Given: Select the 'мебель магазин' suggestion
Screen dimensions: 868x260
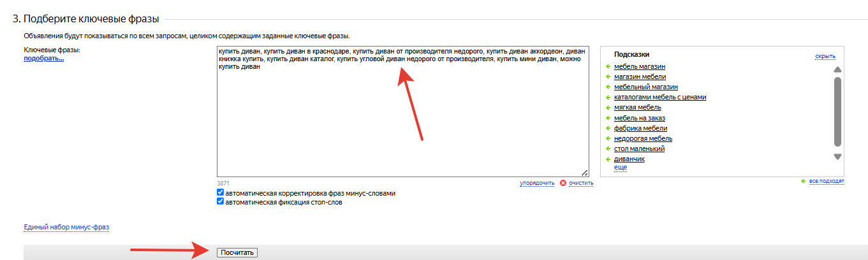Looking at the screenshot, I should 640,66.
